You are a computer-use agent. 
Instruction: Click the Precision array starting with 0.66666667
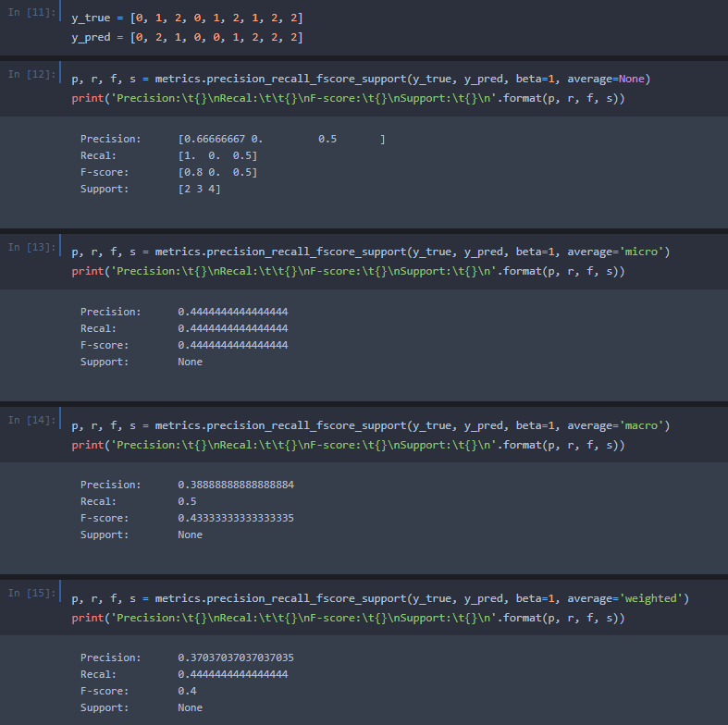coord(281,139)
